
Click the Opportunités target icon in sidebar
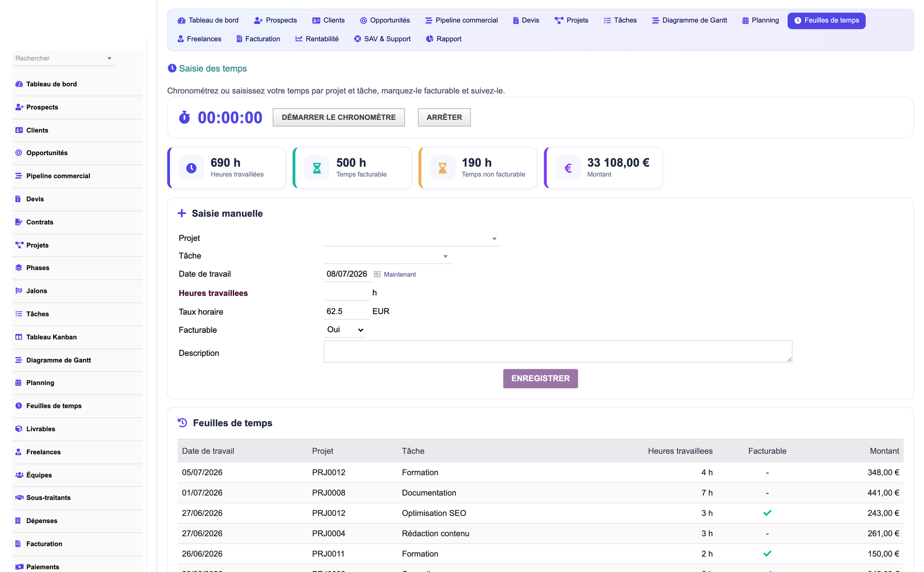pos(19,153)
